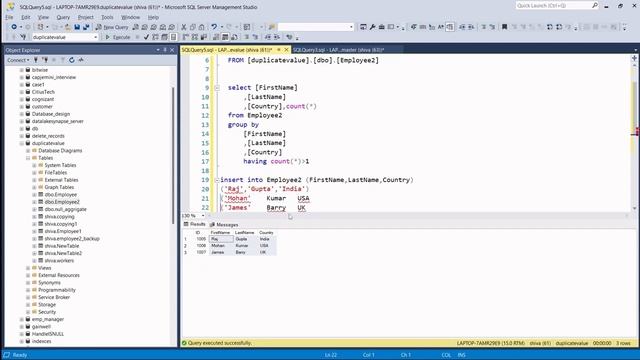Click the Quick Launch search field

pyautogui.click(x=557, y=6)
